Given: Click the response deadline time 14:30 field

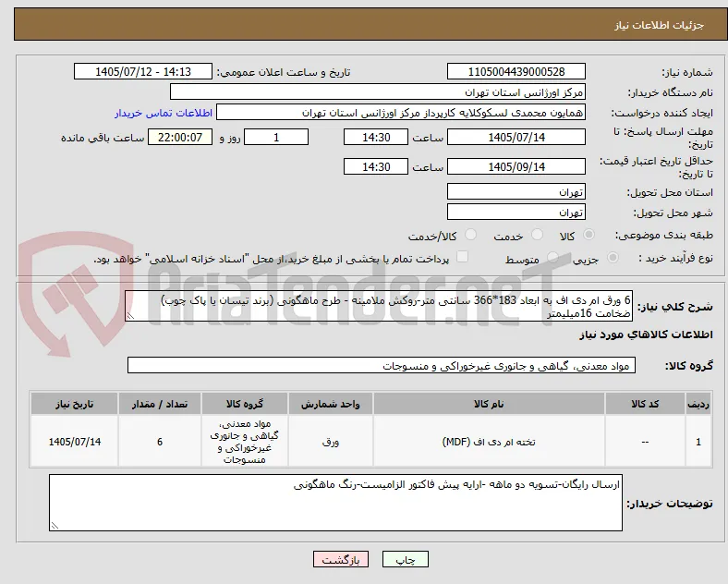Looking at the screenshot, I should click(x=376, y=137).
